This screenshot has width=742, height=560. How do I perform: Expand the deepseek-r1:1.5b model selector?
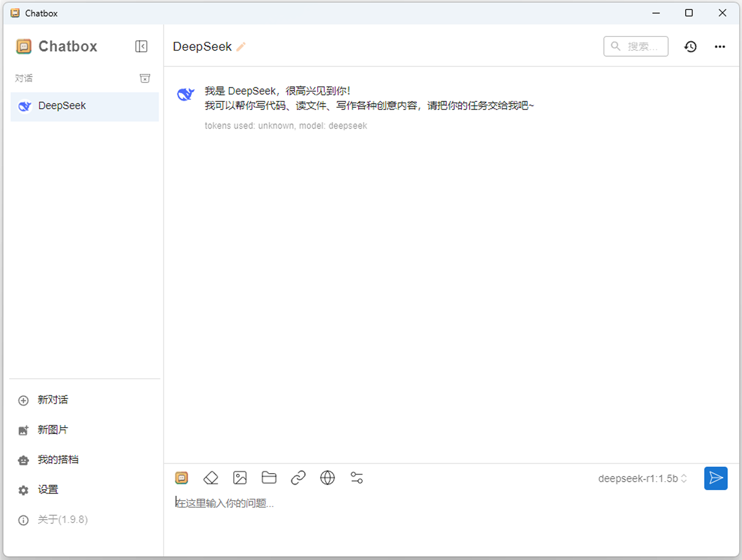click(642, 479)
